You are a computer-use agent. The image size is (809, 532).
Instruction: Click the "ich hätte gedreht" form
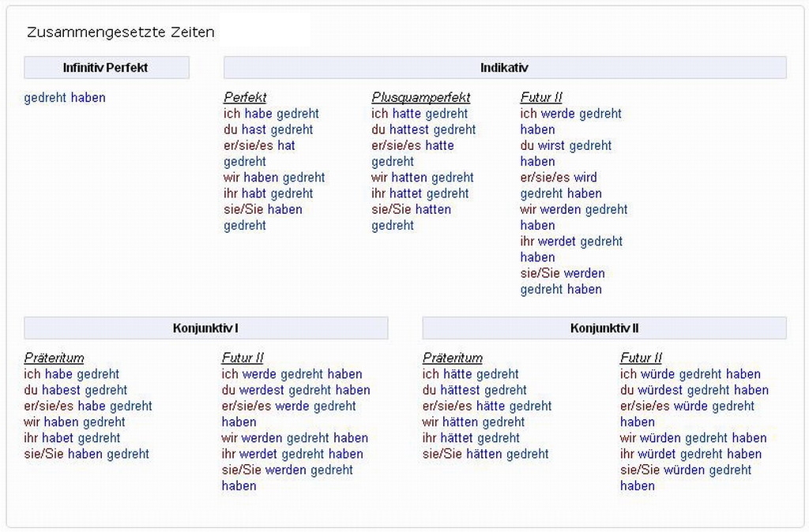pos(470,374)
